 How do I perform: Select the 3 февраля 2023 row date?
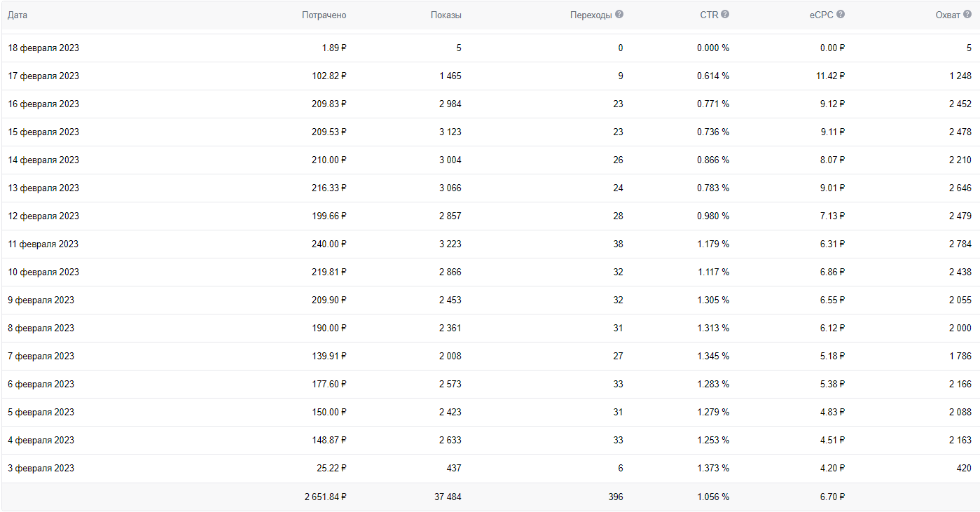pyautogui.click(x=41, y=469)
